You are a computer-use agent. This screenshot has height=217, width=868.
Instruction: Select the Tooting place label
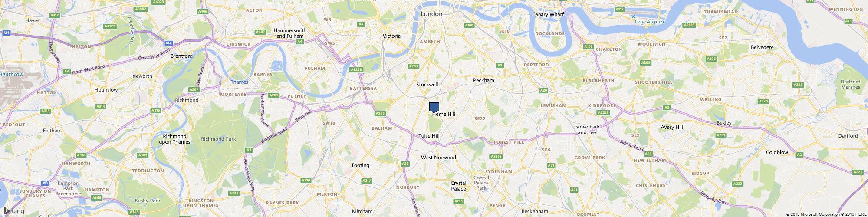tap(360, 165)
